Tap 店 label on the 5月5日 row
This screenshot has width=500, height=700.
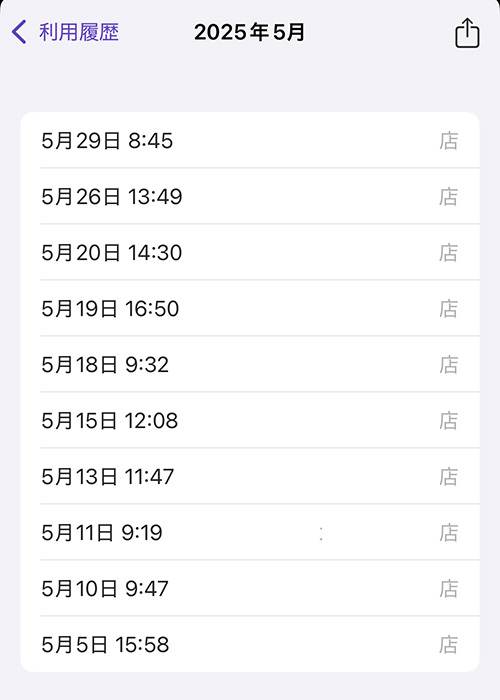coord(449,645)
